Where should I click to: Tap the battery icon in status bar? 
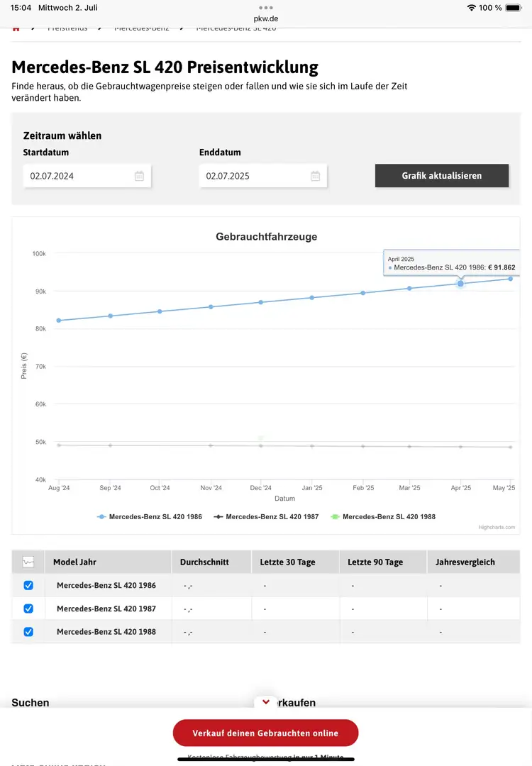[513, 8]
